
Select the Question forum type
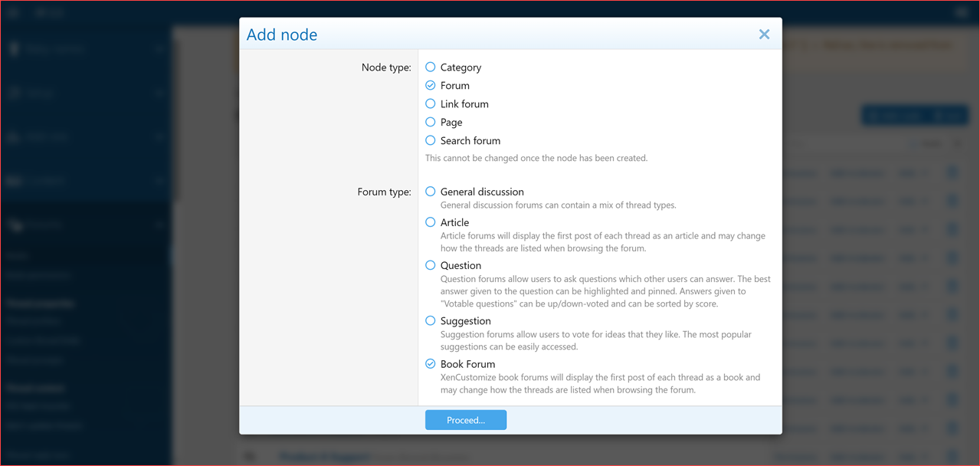[x=430, y=265]
